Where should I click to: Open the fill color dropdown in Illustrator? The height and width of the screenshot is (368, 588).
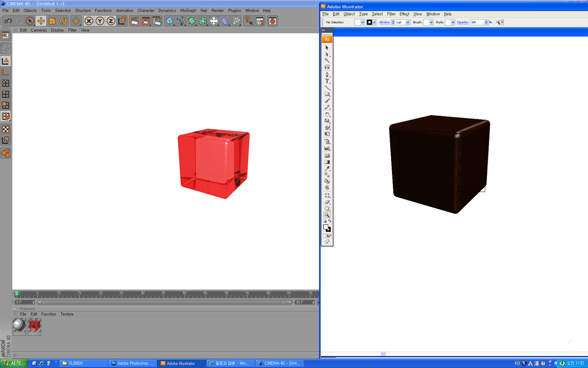pos(363,23)
